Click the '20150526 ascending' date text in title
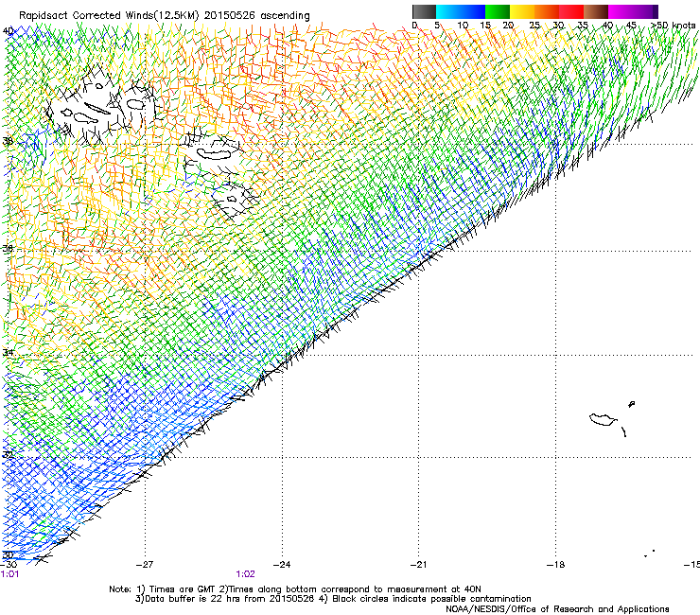 click(x=256, y=15)
